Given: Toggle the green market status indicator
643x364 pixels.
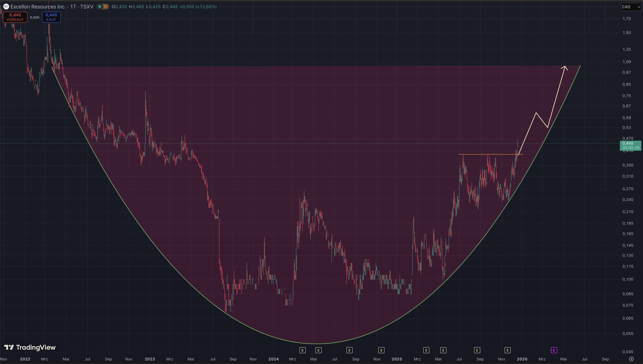Looking at the screenshot, I should point(100,7).
